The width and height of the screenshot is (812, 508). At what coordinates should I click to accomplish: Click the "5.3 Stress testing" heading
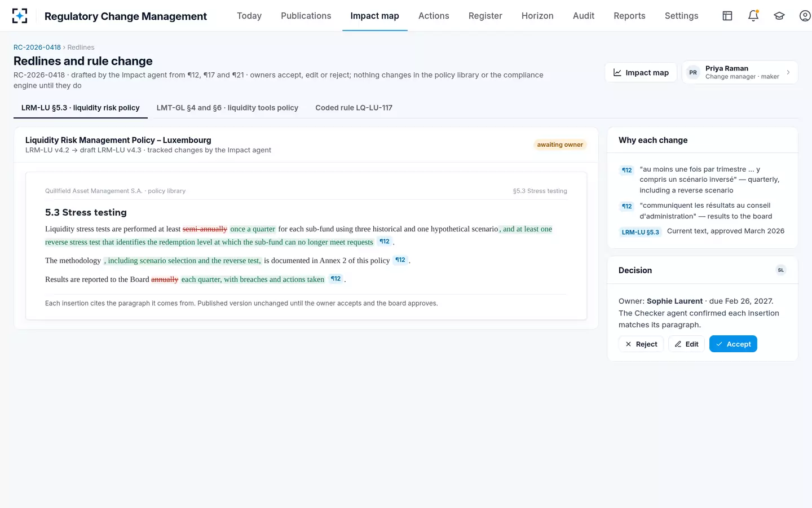[86, 212]
